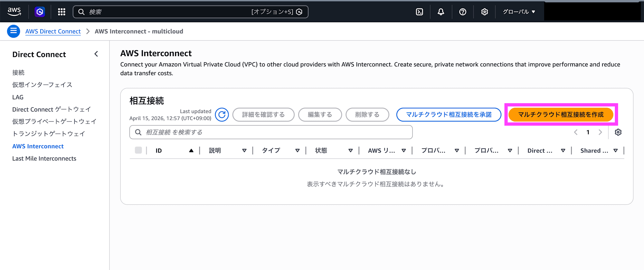This screenshot has height=270, width=644.
Task: Sort the AWS リ... column
Action: point(404,150)
